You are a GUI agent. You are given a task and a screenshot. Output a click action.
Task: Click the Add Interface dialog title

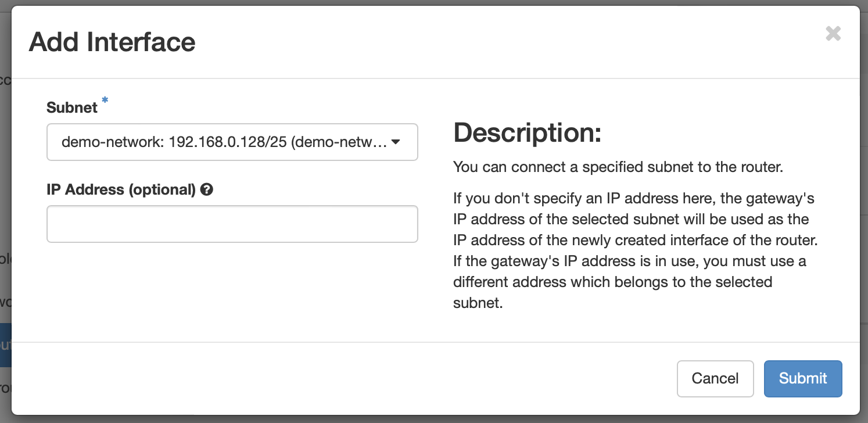click(112, 42)
